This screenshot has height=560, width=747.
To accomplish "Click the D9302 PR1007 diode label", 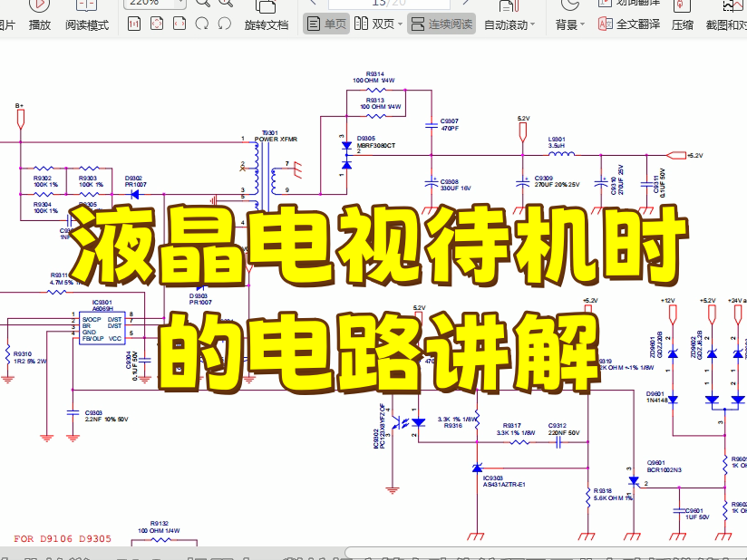I will pyautogui.click(x=136, y=181).
